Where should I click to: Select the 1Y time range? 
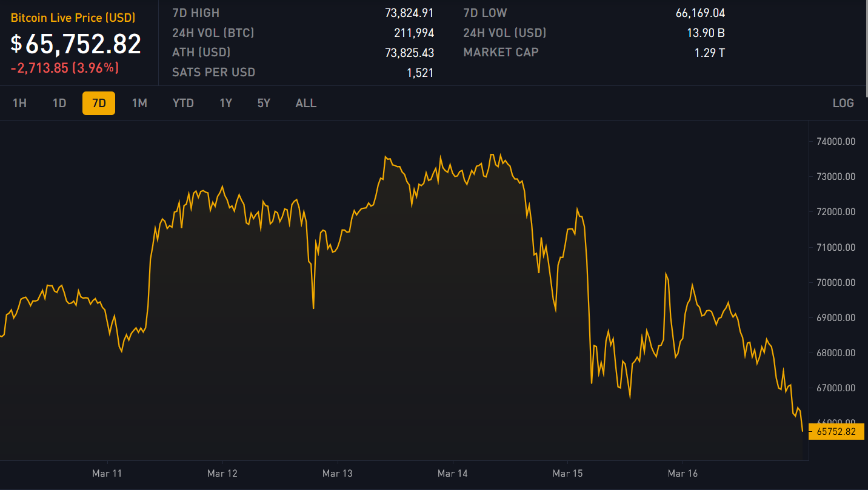pyautogui.click(x=225, y=103)
